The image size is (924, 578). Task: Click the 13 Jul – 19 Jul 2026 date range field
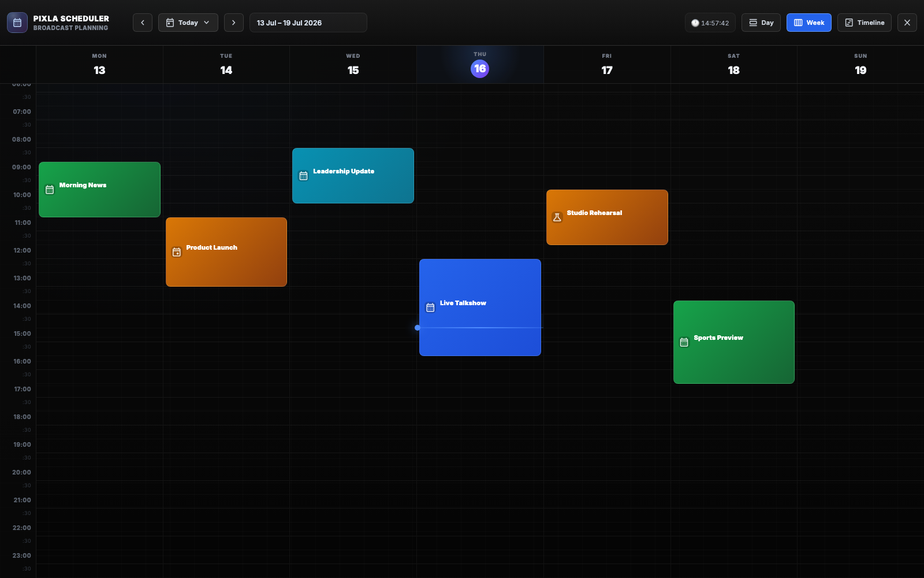pos(308,23)
